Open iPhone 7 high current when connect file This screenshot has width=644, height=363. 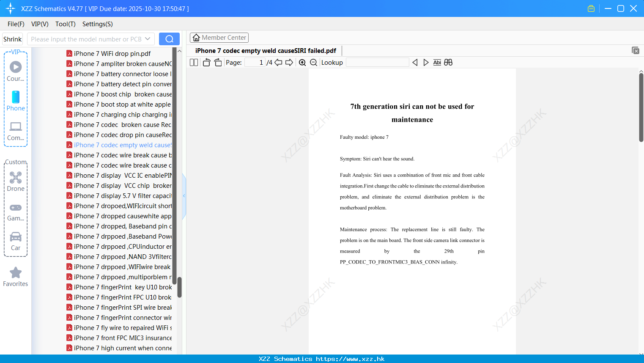tap(119, 348)
